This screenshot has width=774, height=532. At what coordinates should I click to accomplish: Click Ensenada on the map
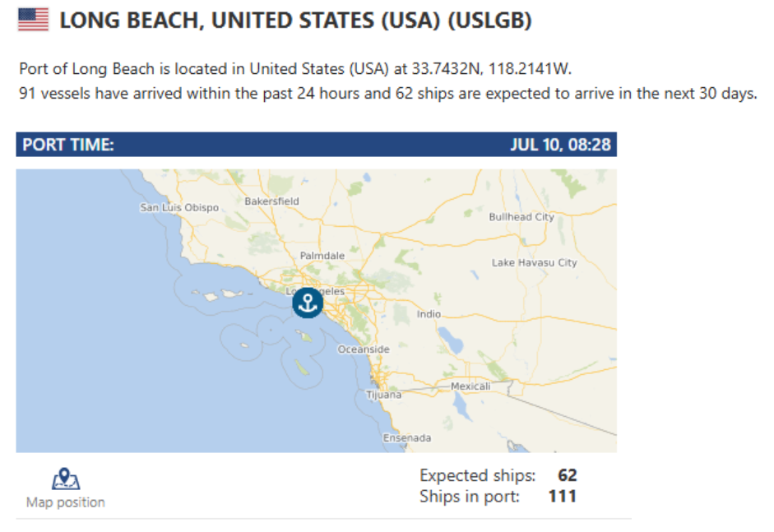407,437
